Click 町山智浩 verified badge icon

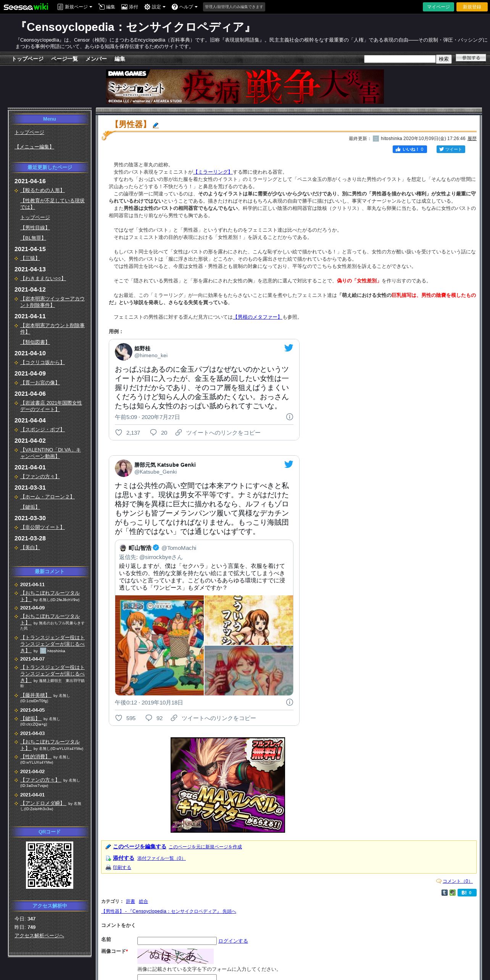[x=156, y=548]
